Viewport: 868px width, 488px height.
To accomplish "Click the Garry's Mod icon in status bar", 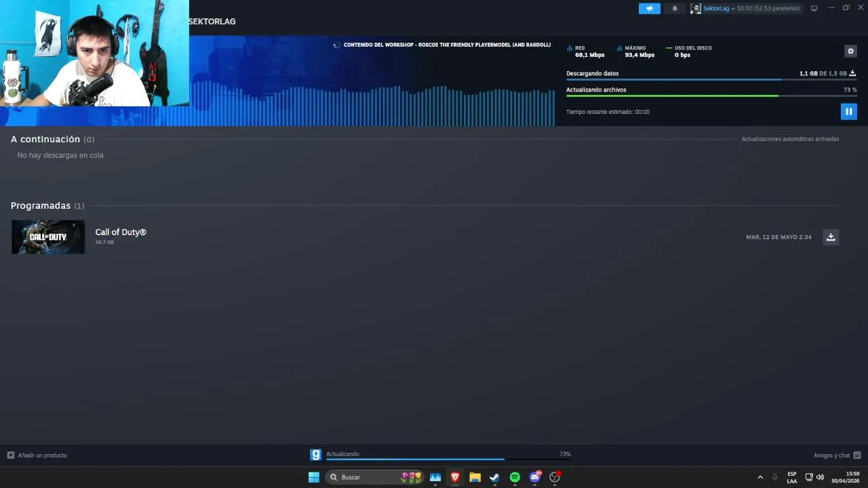I will click(x=315, y=455).
